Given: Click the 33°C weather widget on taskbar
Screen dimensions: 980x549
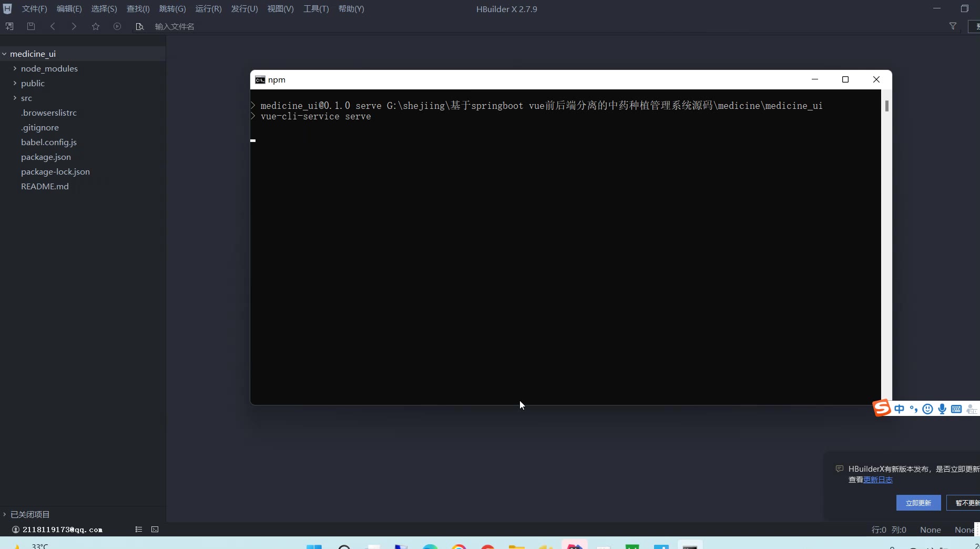Looking at the screenshot, I should [30, 545].
